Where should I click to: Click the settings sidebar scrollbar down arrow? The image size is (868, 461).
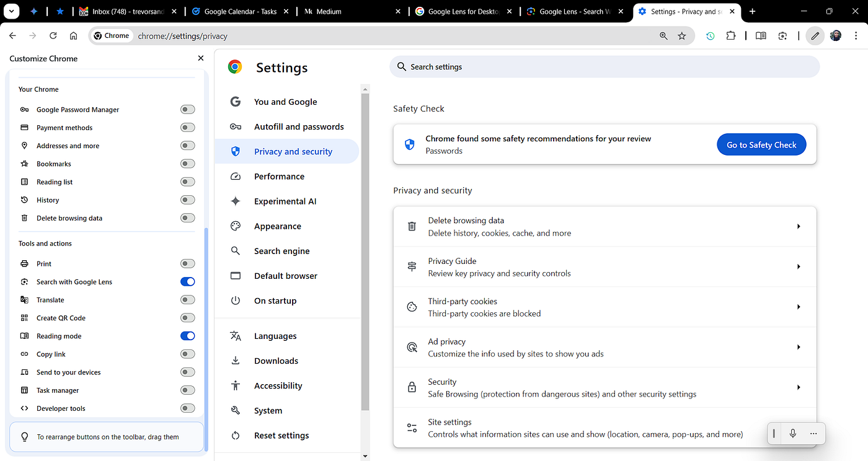pos(365,456)
